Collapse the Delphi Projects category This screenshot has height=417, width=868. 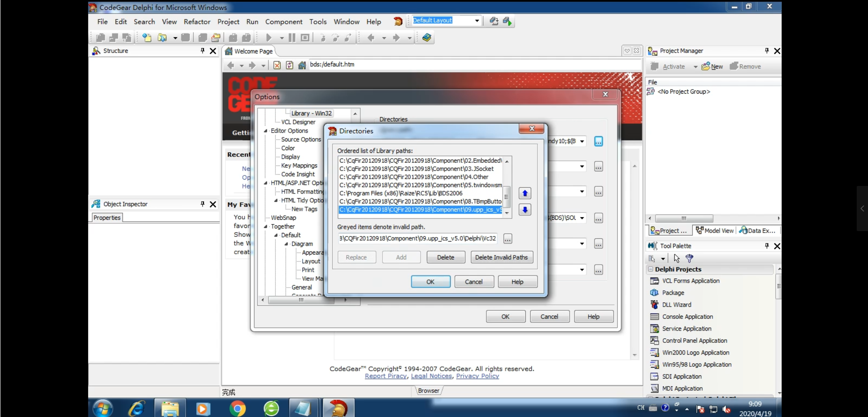pos(651,269)
